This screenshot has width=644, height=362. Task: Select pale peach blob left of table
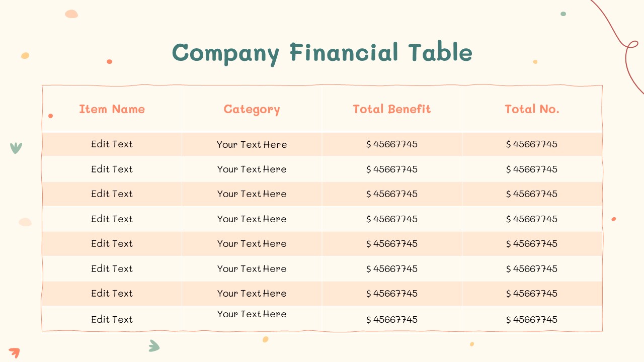click(x=25, y=222)
